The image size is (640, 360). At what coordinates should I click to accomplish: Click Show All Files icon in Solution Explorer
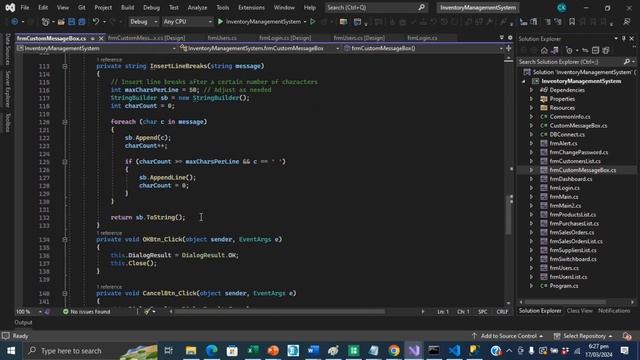click(x=606, y=50)
